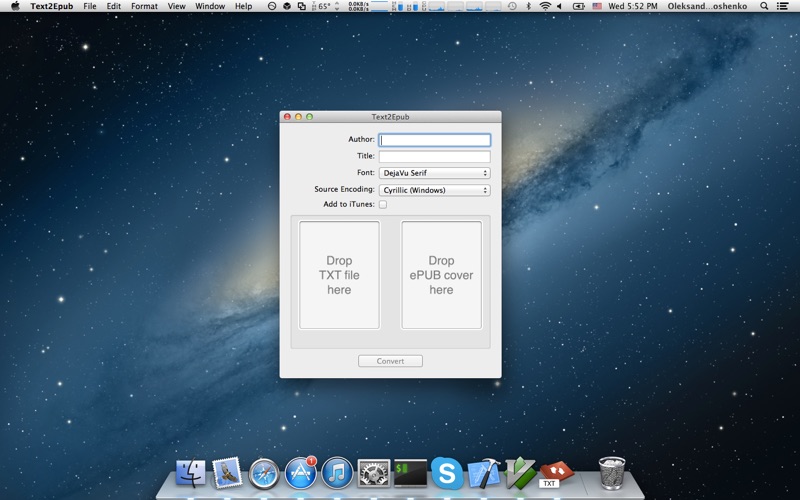This screenshot has width=800, height=500.
Task: Launch Safari compass icon in dock
Action: click(x=264, y=473)
